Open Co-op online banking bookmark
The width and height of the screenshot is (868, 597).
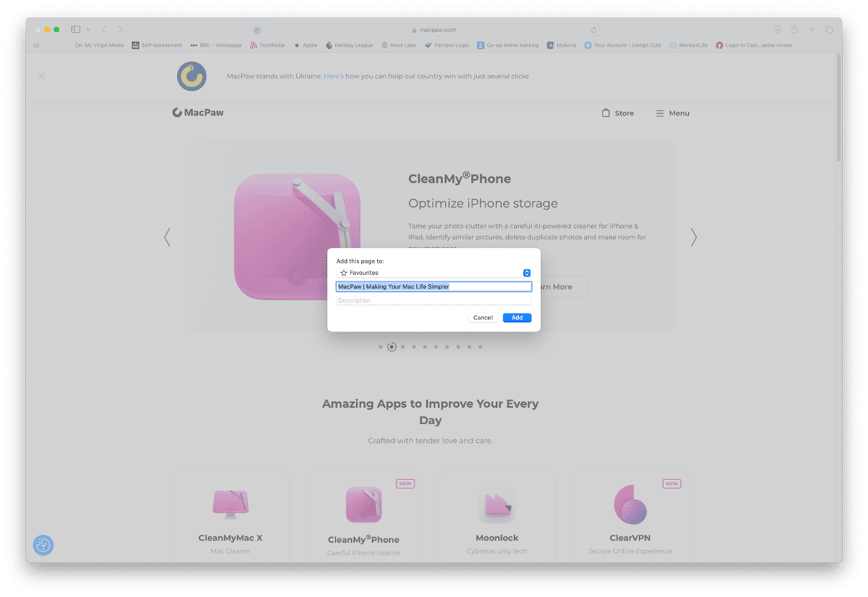[508, 45]
